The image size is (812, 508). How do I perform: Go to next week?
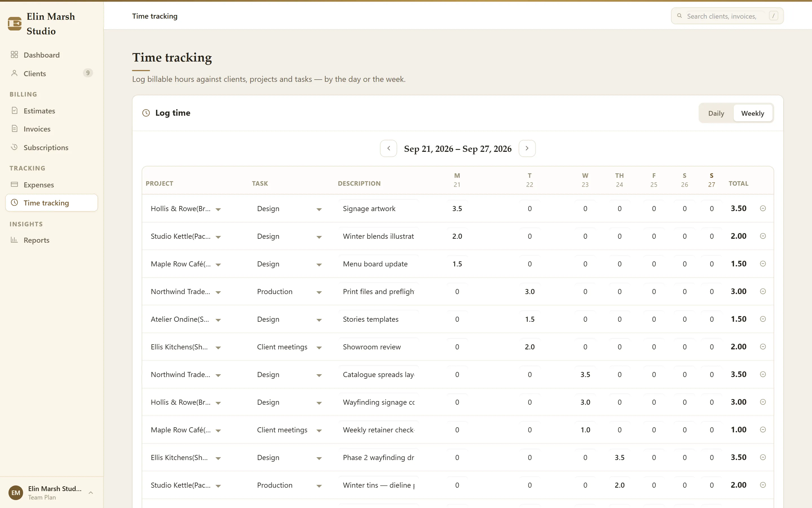[527, 148]
